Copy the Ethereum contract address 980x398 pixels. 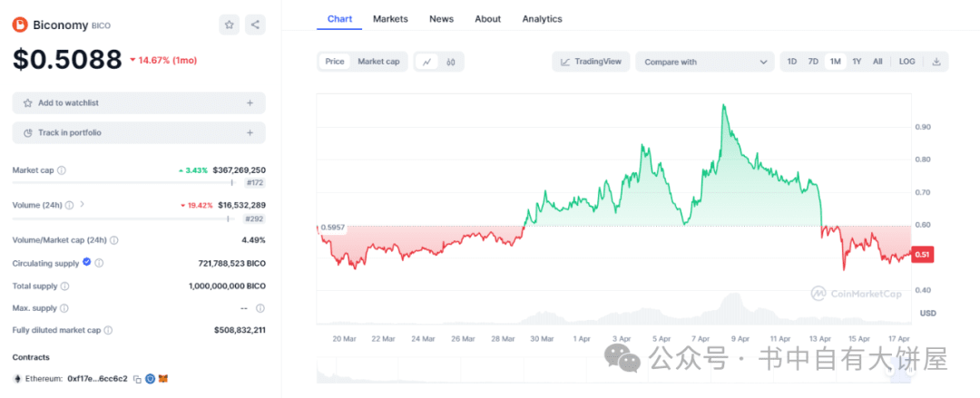[x=138, y=379]
